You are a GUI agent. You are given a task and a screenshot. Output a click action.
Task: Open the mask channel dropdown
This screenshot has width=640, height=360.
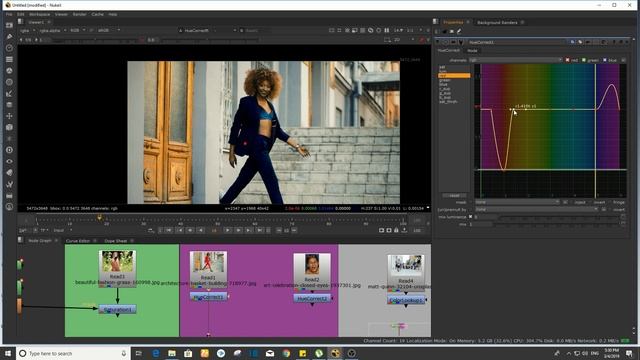(517, 202)
